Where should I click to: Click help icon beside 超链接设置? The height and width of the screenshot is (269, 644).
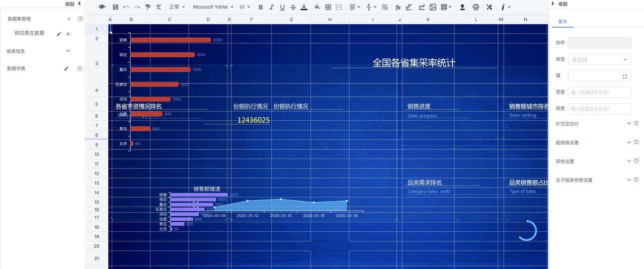(x=636, y=142)
